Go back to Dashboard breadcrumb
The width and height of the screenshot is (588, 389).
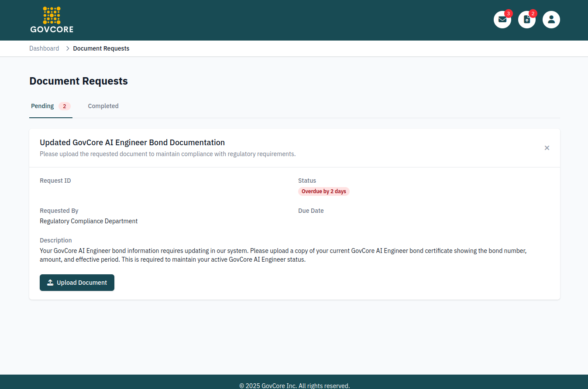tap(44, 48)
